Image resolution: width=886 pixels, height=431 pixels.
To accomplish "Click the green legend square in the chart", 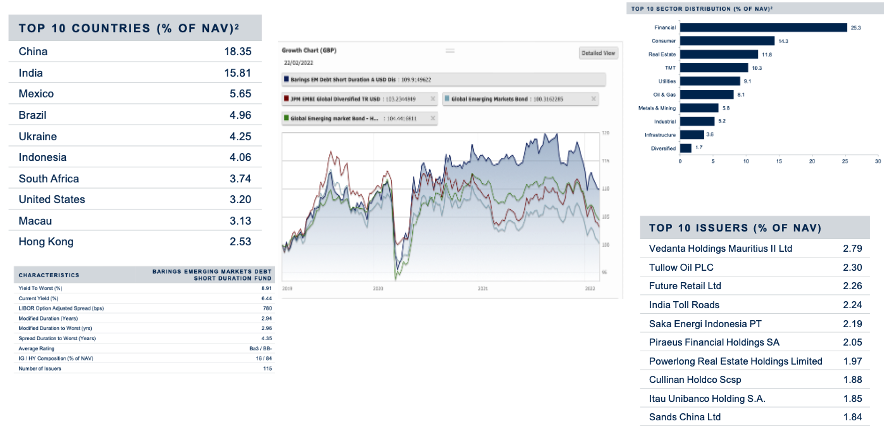I will 287,118.
